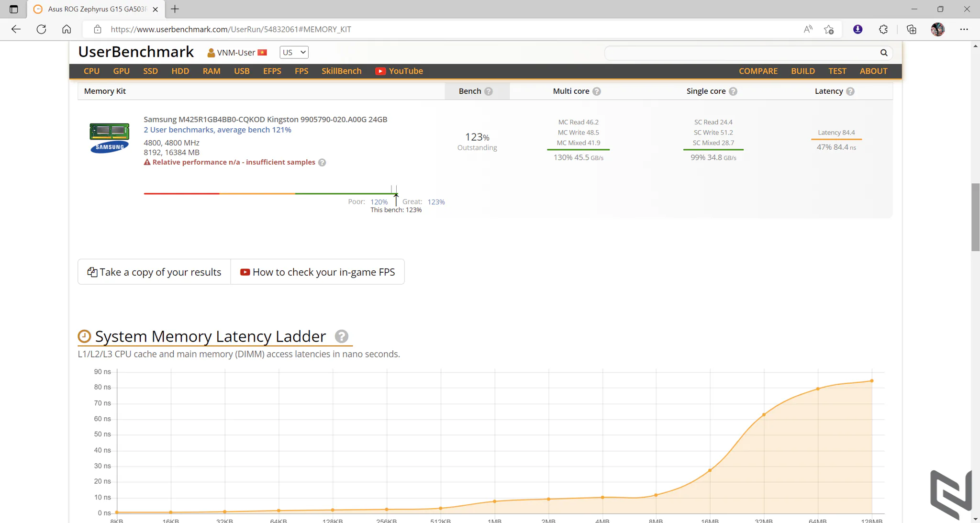Open a new tab with plus icon
Viewport: 980px width, 523px height.
pyautogui.click(x=175, y=9)
